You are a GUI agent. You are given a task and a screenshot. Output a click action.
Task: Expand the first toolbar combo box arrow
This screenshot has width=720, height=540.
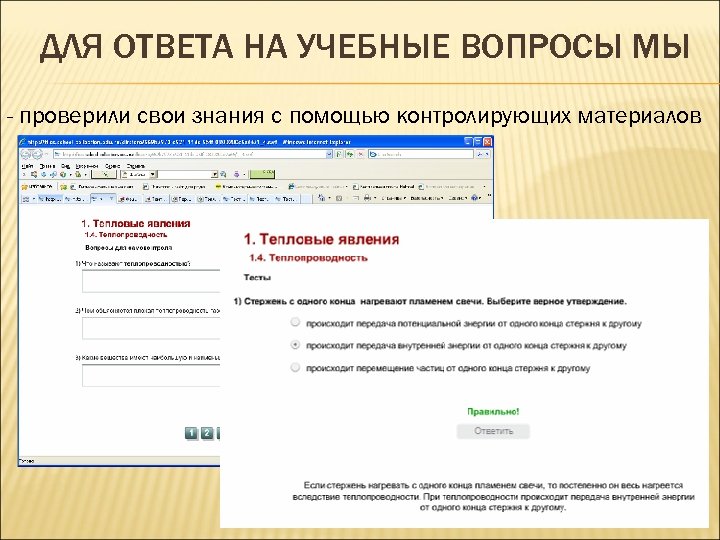tap(153, 174)
